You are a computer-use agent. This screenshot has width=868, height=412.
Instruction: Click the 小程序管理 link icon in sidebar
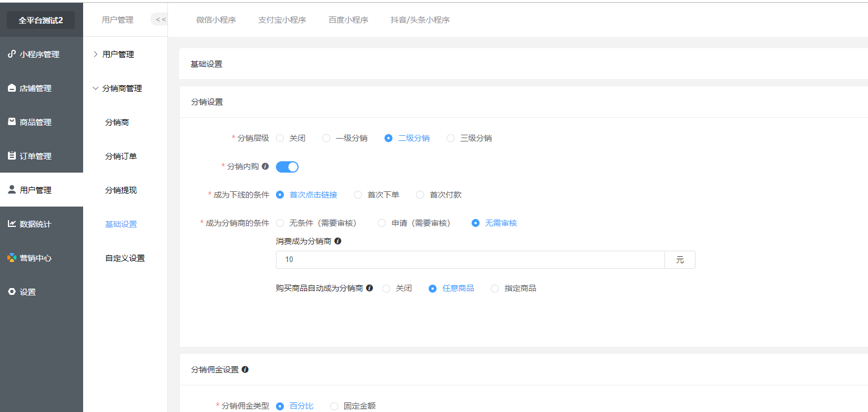(12, 54)
